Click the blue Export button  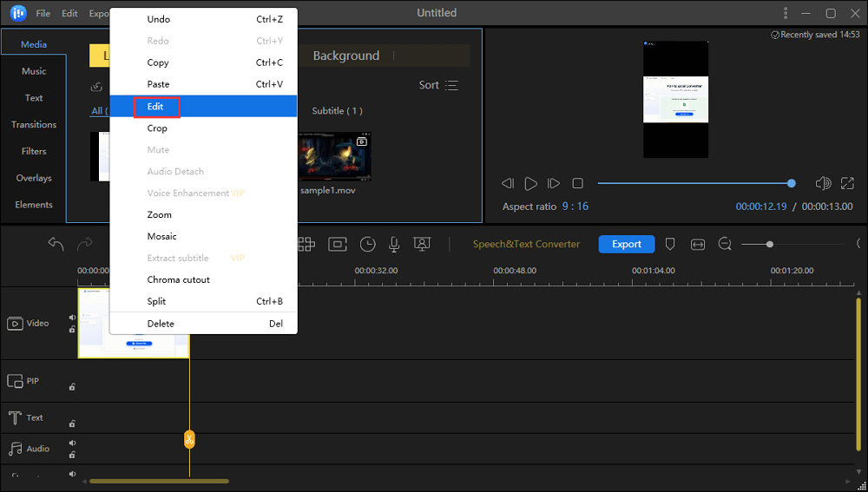click(627, 245)
